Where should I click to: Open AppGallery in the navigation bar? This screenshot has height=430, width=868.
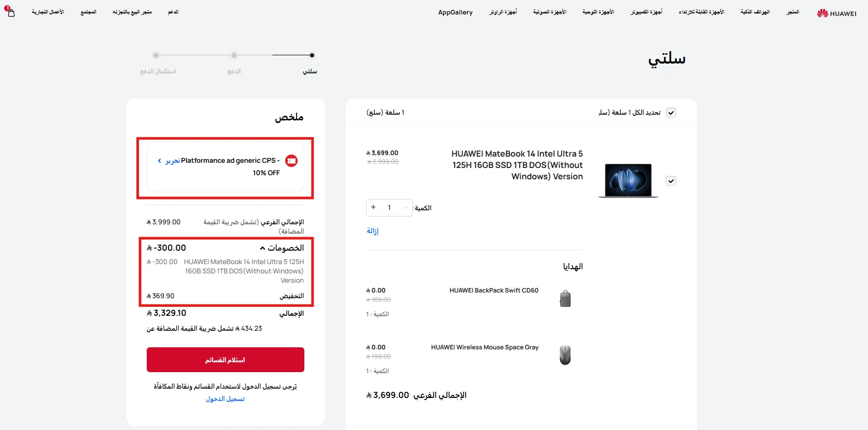[455, 12]
